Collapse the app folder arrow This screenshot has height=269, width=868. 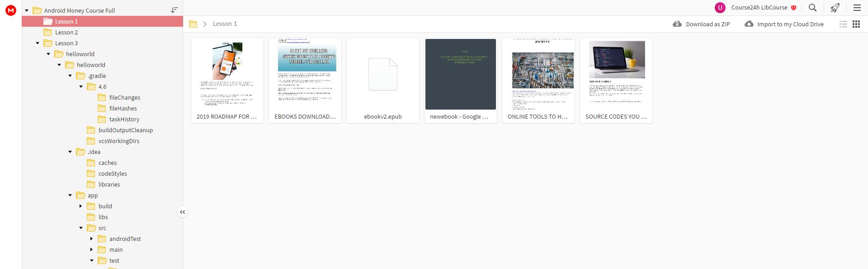coord(70,195)
